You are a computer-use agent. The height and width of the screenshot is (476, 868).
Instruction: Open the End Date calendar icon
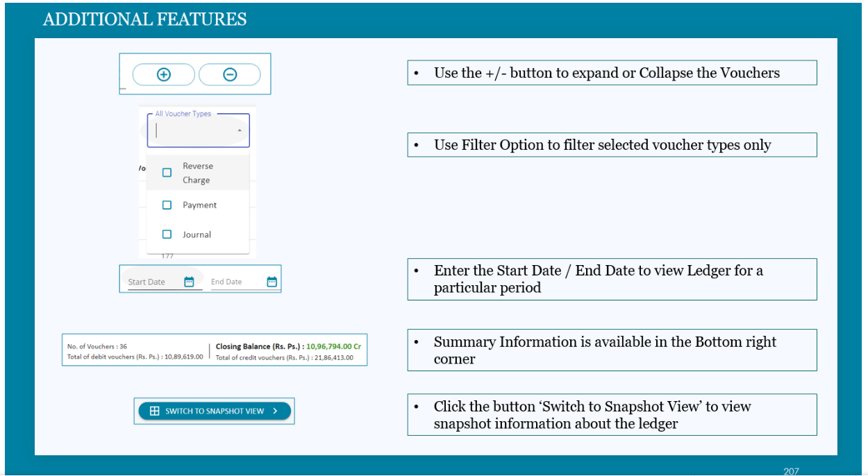[x=272, y=282]
